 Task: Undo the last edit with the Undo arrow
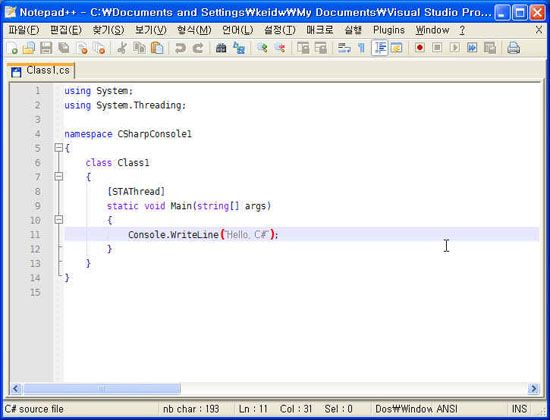[180, 48]
